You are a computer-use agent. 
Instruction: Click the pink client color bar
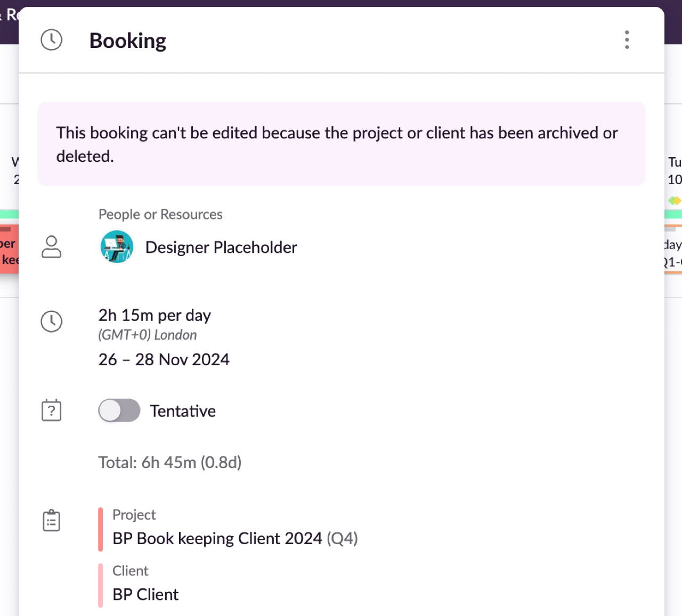[x=100, y=586]
